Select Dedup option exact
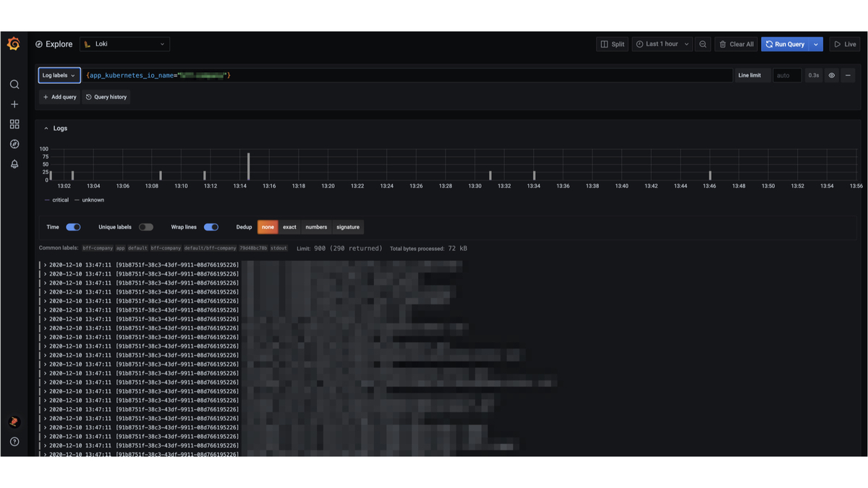The image size is (868, 488). tap(289, 227)
